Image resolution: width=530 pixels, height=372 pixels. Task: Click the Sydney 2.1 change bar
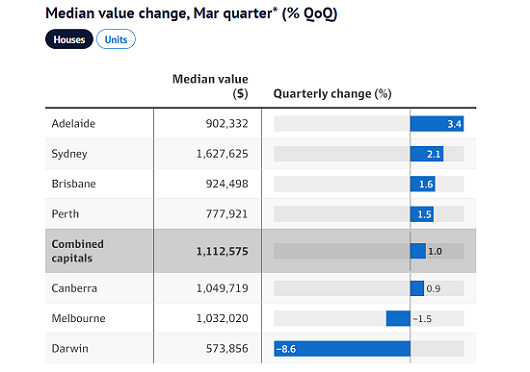[427, 154]
